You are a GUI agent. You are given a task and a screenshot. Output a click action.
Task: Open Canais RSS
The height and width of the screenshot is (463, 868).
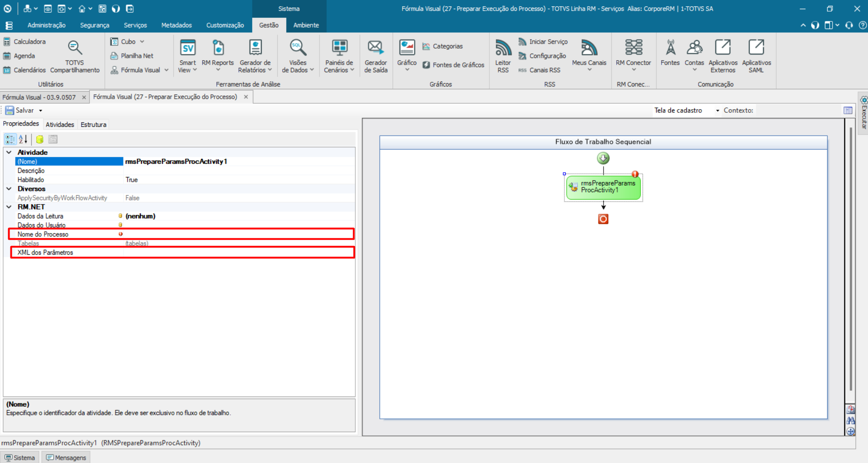(539, 70)
